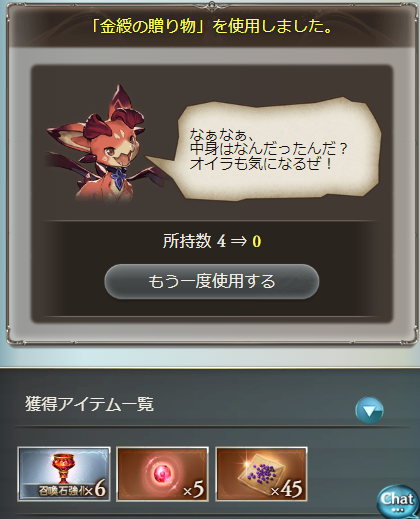Click the 所持数 label text
420x519 pixels.
[187, 241]
